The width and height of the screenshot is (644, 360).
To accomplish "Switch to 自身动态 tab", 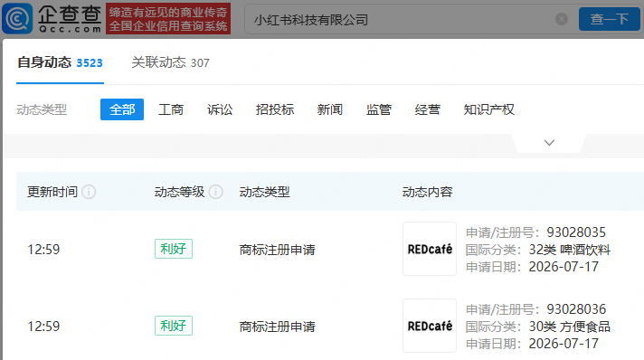I will coord(60,62).
